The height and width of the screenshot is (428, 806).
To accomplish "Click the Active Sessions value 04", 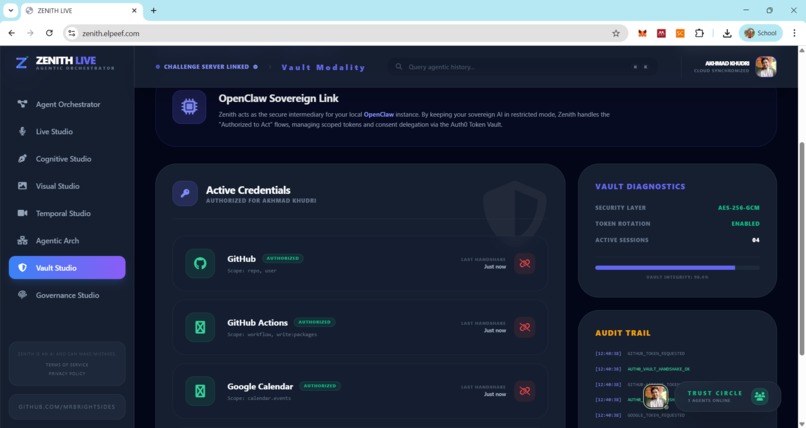I will pos(755,240).
